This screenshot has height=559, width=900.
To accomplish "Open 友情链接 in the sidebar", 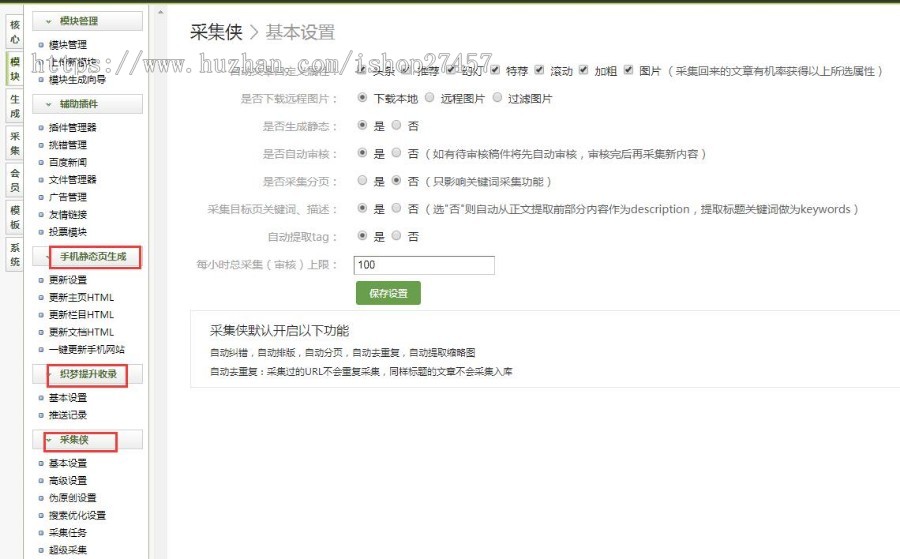I will (68, 215).
